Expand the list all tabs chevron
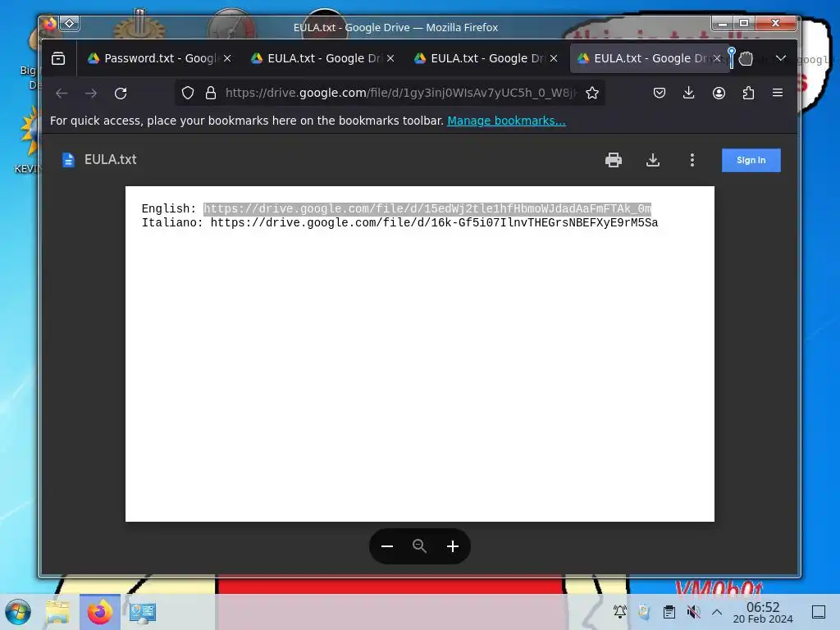Viewport: 840px width, 630px height. (781, 58)
